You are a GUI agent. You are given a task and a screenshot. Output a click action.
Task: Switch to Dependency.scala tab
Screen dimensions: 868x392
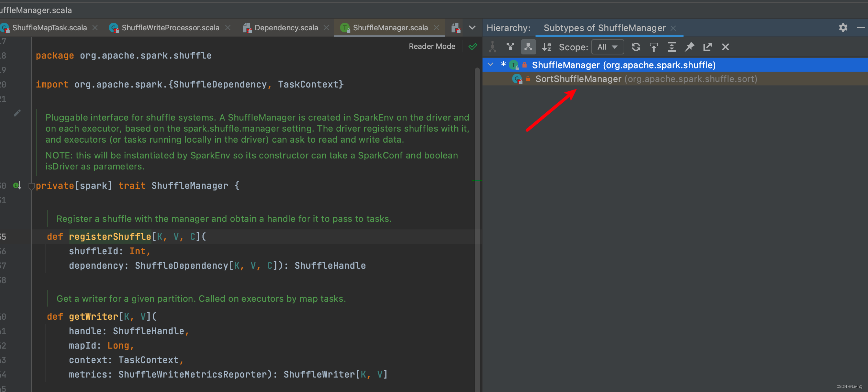[286, 28]
